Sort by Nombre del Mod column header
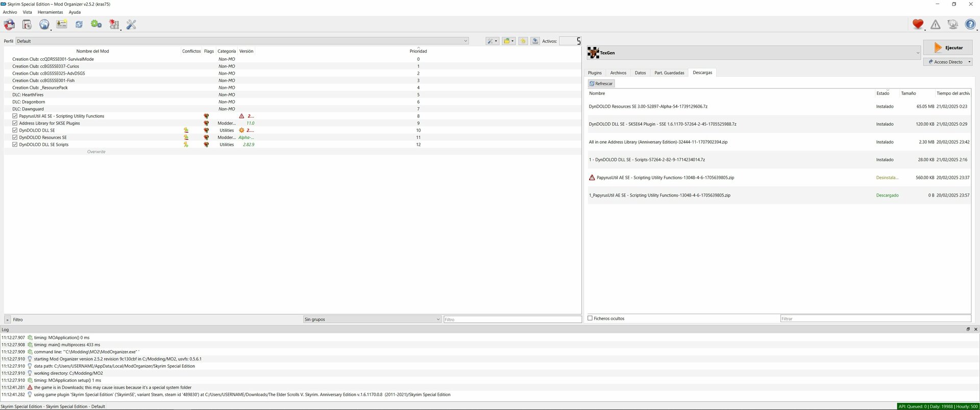980x410 pixels. [92, 51]
